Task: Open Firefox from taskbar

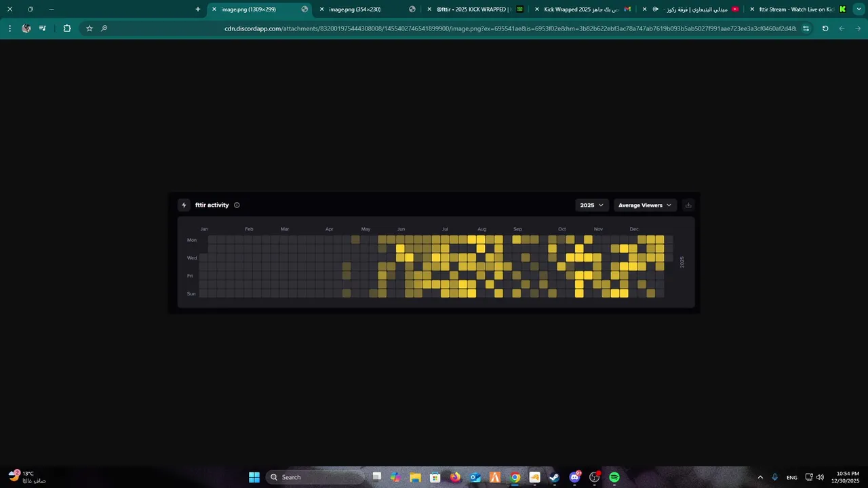Action: (x=455, y=477)
